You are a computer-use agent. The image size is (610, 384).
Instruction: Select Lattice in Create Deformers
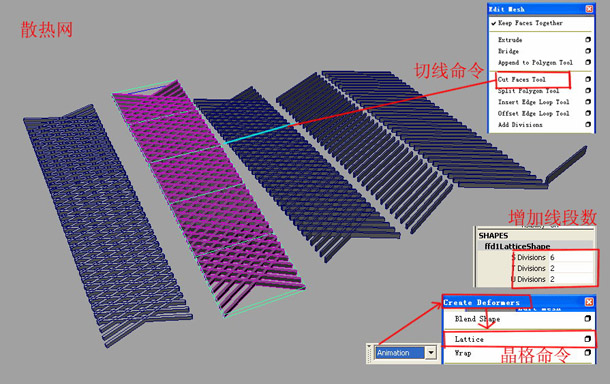tap(469, 339)
